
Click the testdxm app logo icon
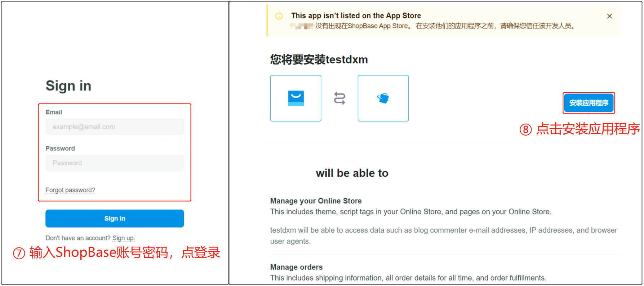pyautogui.click(x=383, y=98)
